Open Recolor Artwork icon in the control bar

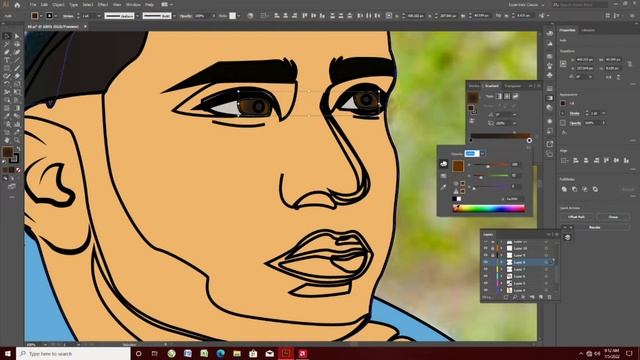click(250, 16)
